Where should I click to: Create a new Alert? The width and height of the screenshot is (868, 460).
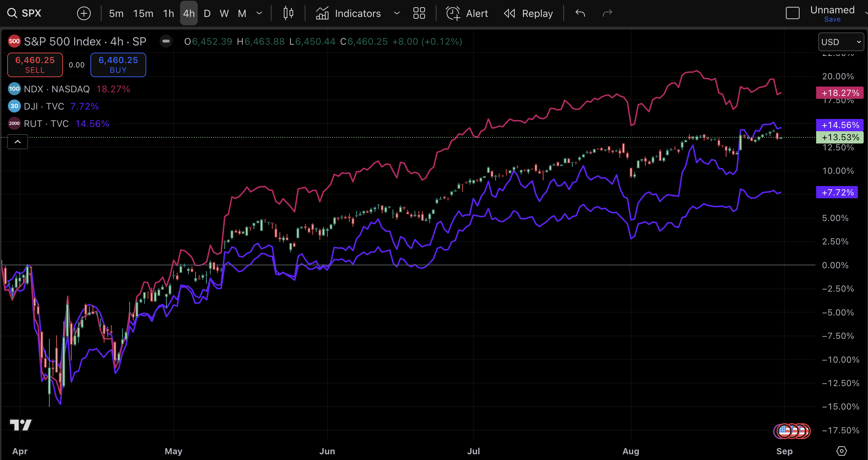[x=467, y=13]
